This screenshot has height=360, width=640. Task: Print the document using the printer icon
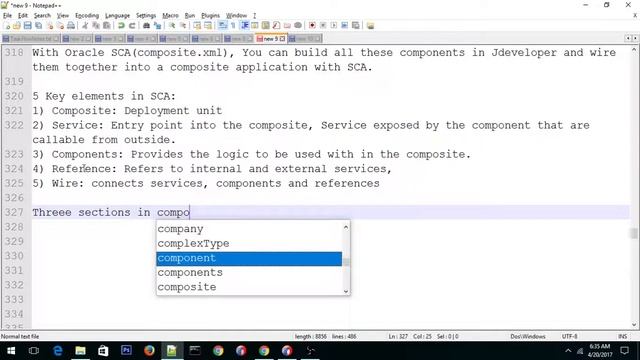[71, 26]
